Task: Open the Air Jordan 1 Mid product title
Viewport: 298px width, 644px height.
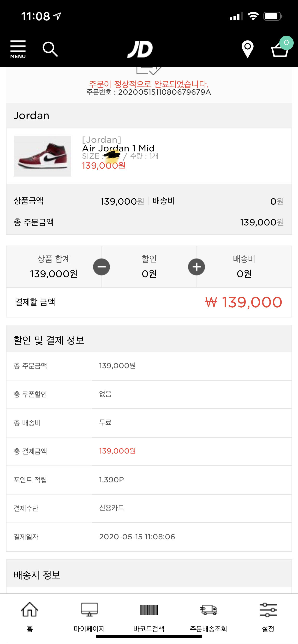Action: pyautogui.click(x=119, y=148)
